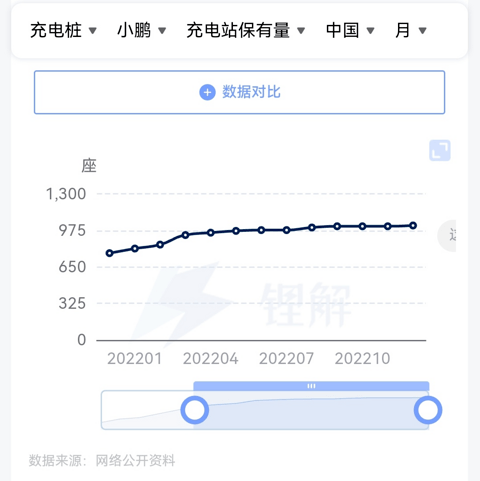
Task: Click the partially hidden round side button
Action: [x=447, y=236]
